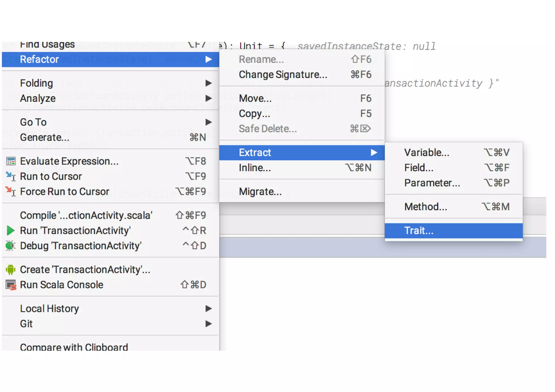555x392 pixels.
Task: Choose Extract Method... entry
Action: 425,207
